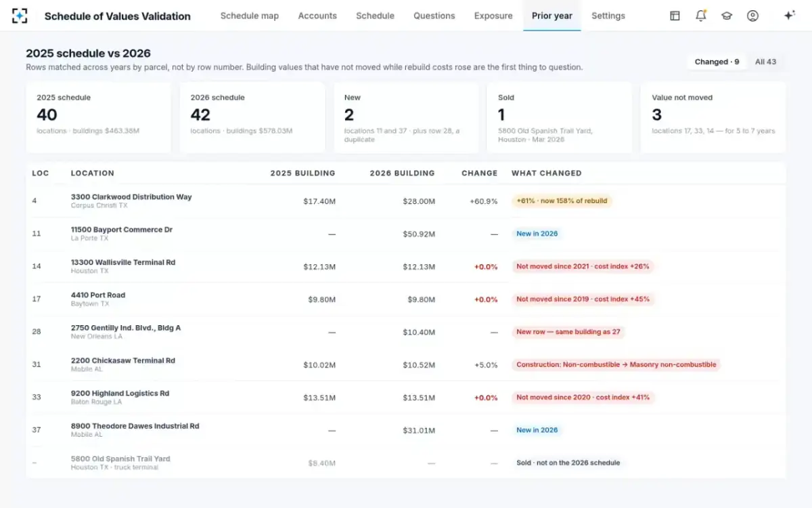This screenshot has width=812, height=508.
Task: Open the Settings tab
Action: point(608,16)
